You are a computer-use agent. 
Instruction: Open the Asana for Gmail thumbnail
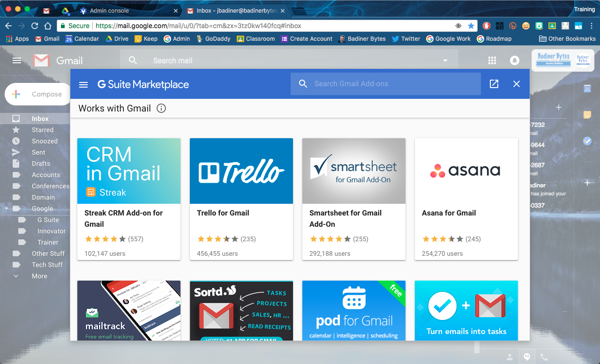(x=466, y=171)
